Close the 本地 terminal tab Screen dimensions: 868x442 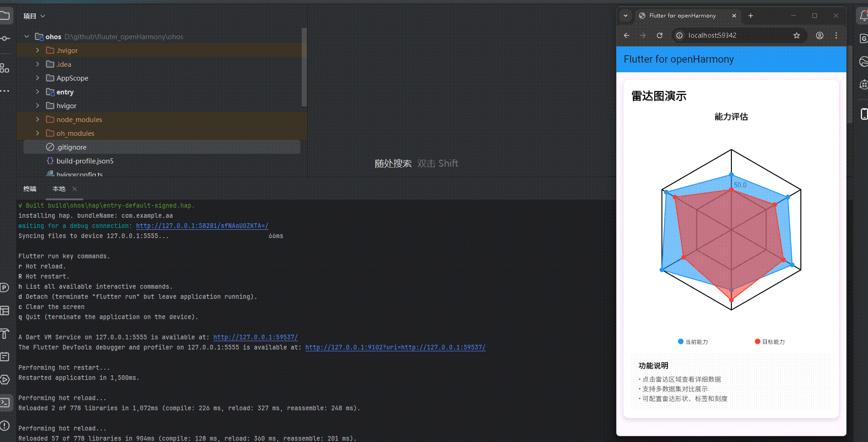[75, 189]
